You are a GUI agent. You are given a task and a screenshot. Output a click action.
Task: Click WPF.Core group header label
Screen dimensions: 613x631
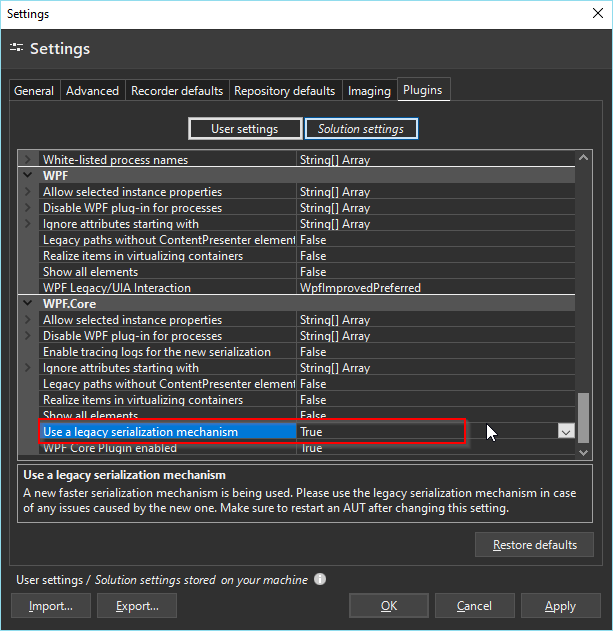tap(70, 304)
